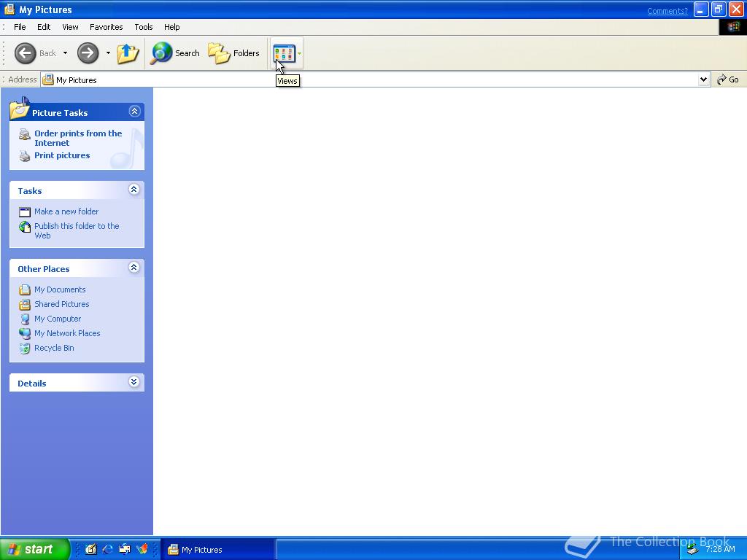
Task: Click the Recycle Bin icon
Action: (x=25, y=348)
